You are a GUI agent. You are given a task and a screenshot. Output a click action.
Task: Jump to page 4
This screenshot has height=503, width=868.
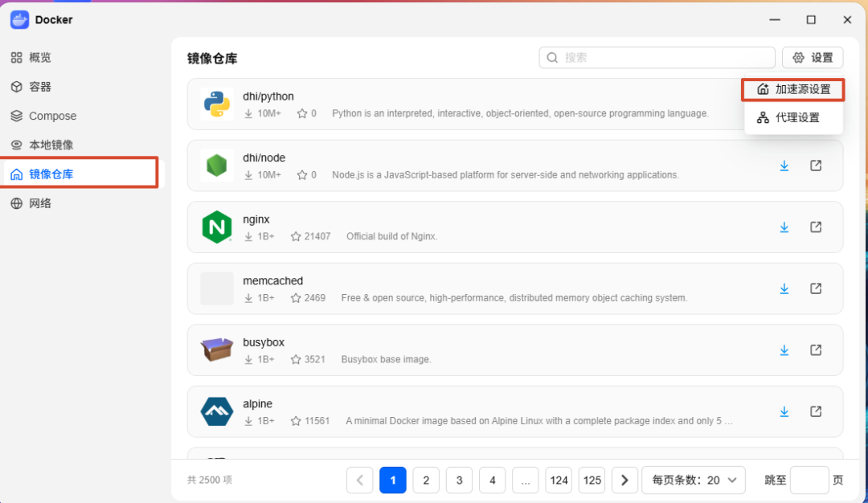click(492, 480)
